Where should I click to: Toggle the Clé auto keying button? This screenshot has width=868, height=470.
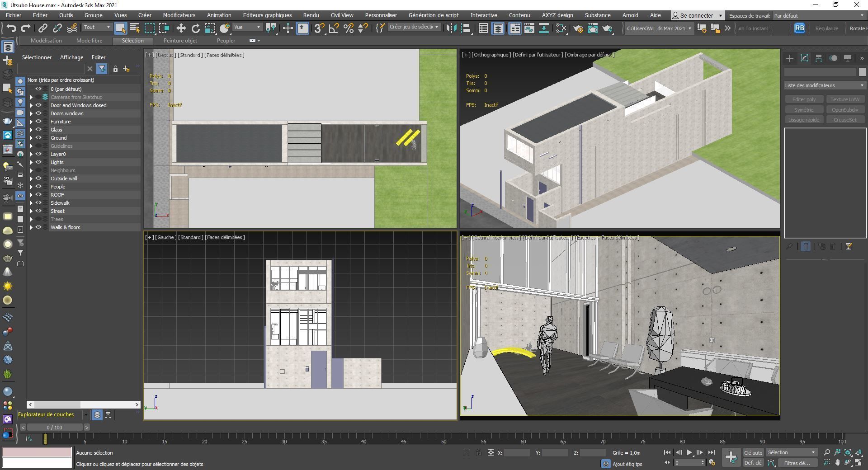point(753,452)
